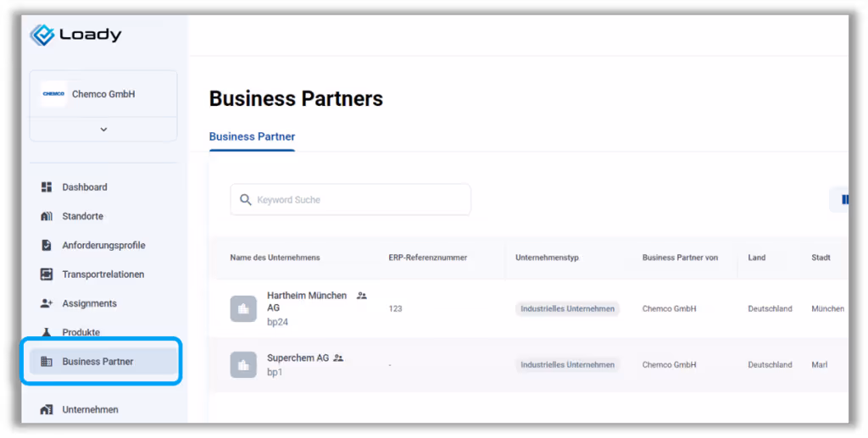
Task: Click Deutschland in Hartheim München row
Action: click(770, 308)
